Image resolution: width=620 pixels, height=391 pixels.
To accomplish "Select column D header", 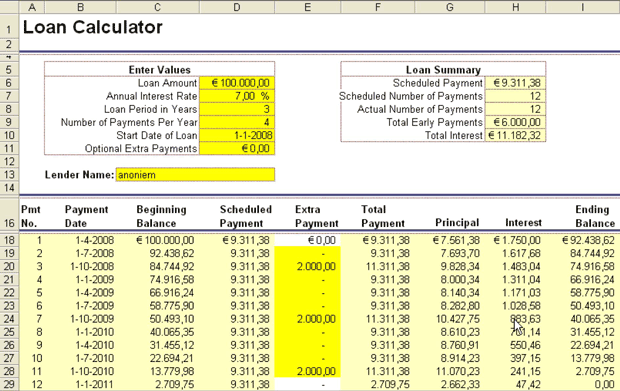I will click(237, 7).
